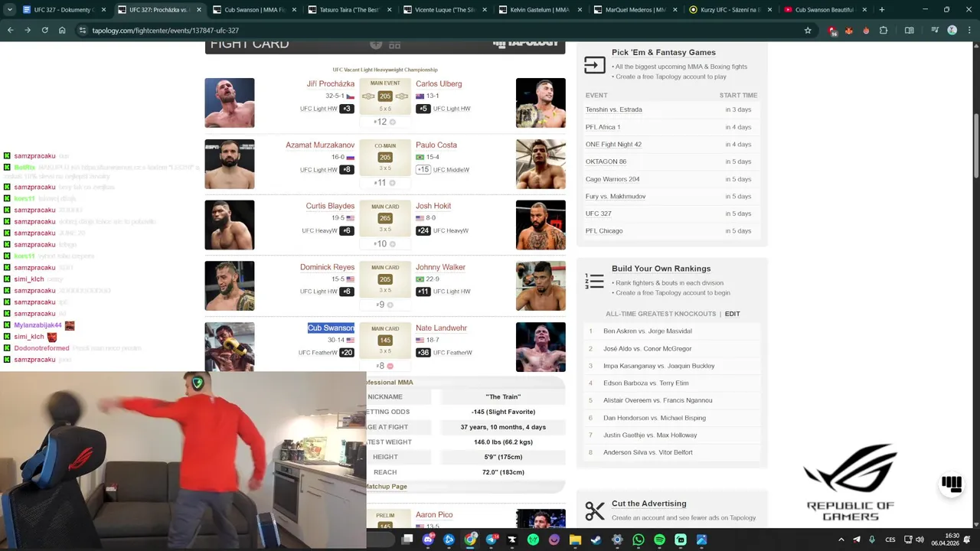Viewport: 980px width, 551px height.
Task: Open the Matchup Page link
Action: tap(387, 487)
